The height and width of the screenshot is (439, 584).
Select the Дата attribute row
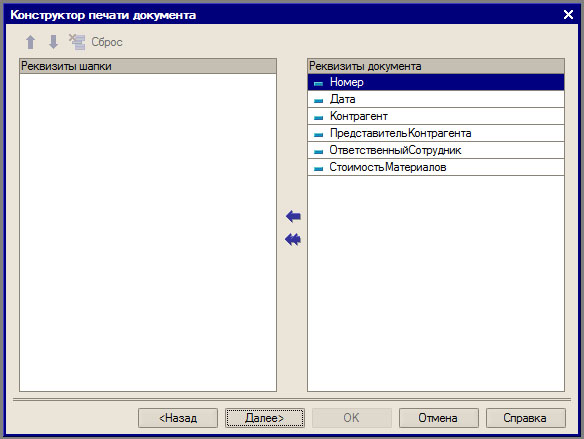click(x=436, y=99)
